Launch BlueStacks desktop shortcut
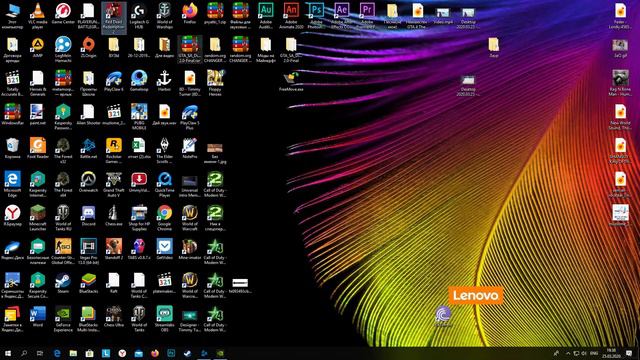This screenshot has height=360, width=640. pyautogui.click(x=88, y=283)
